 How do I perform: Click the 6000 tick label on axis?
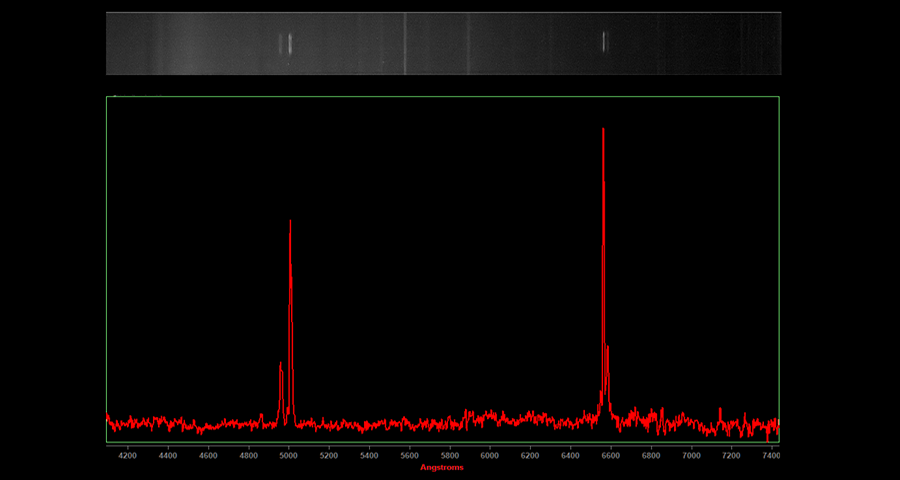489,455
